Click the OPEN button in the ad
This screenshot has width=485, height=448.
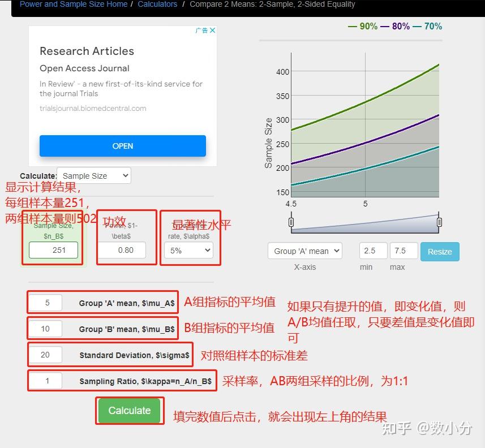pyautogui.click(x=122, y=146)
